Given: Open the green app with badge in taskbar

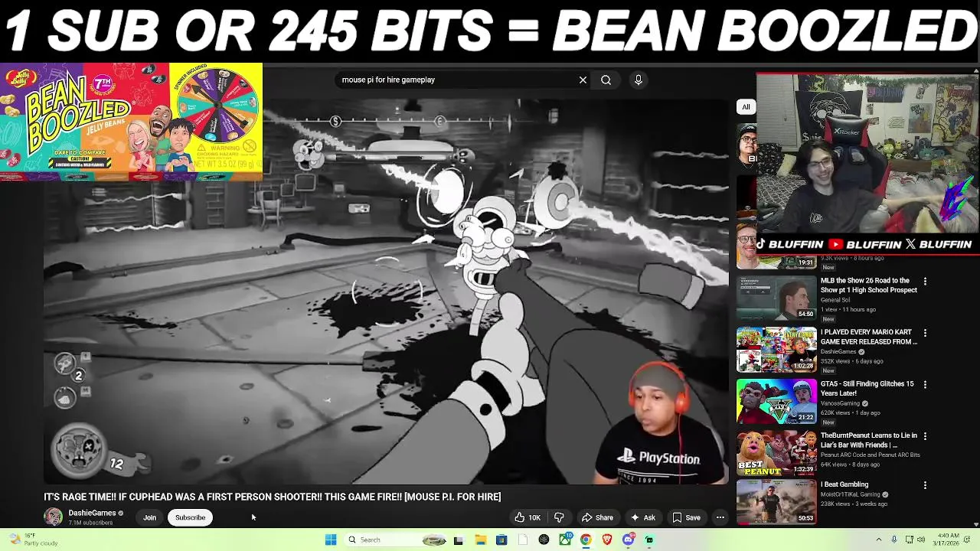Looking at the screenshot, I should click(565, 540).
